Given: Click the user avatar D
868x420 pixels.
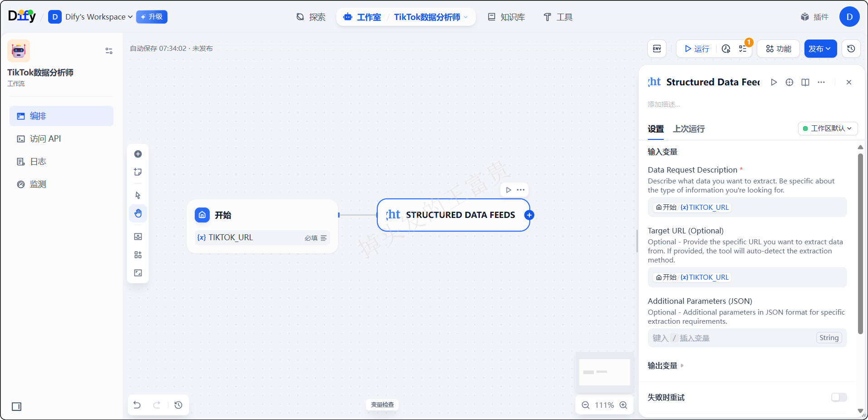Looking at the screenshot, I should point(849,17).
